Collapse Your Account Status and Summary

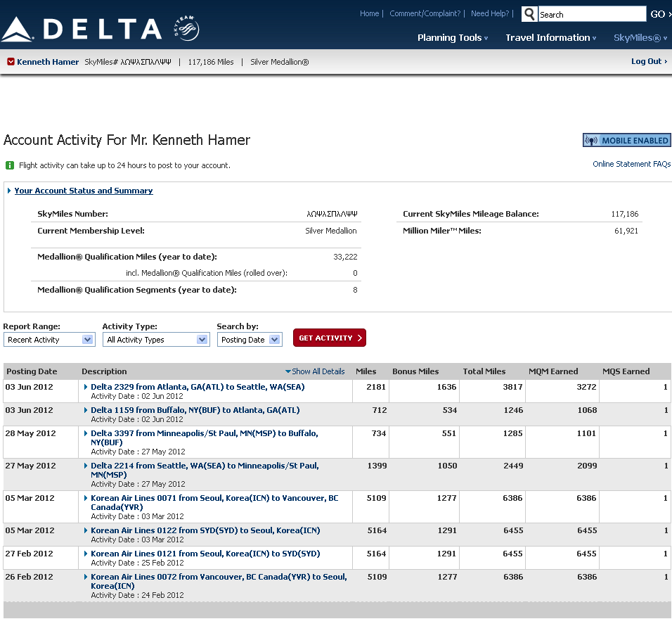coord(9,191)
